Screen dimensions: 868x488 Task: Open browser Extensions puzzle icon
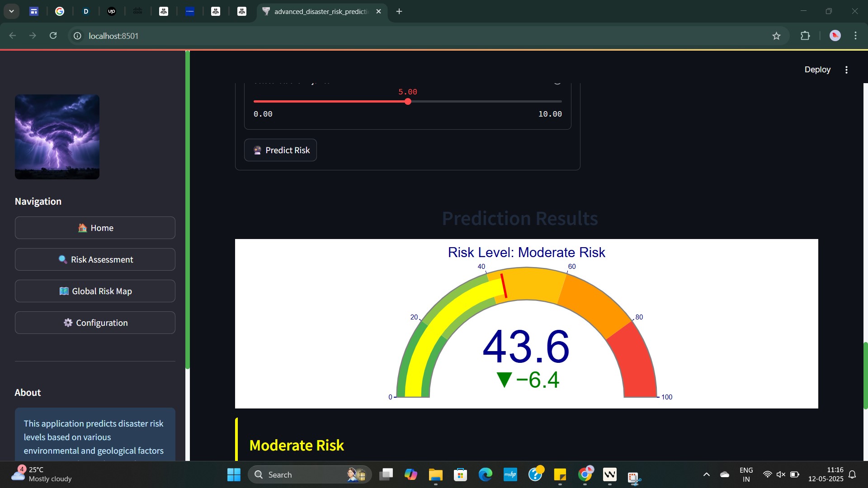click(805, 36)
